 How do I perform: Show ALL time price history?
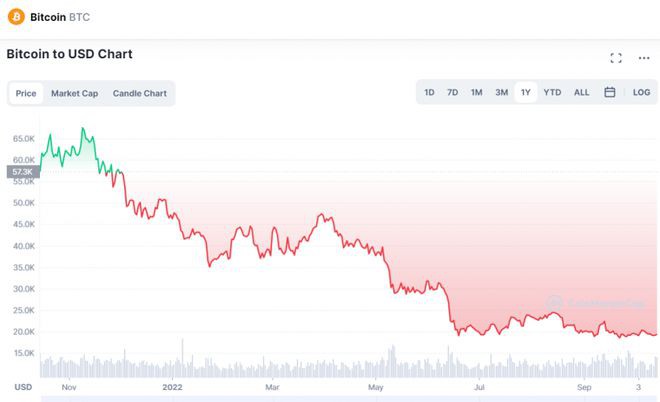coord(581,93)
